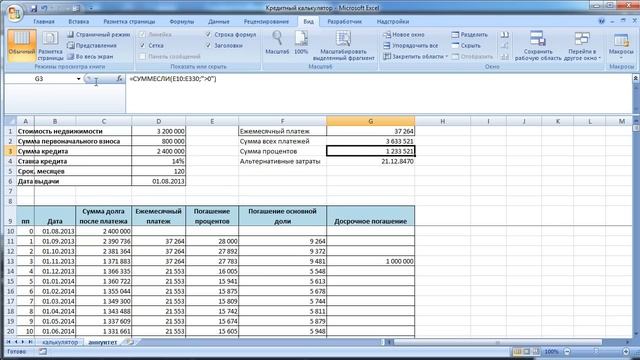Open customize quick access toolbar dropdown
This screenshot has height=360, width=640.
(91, 8)
